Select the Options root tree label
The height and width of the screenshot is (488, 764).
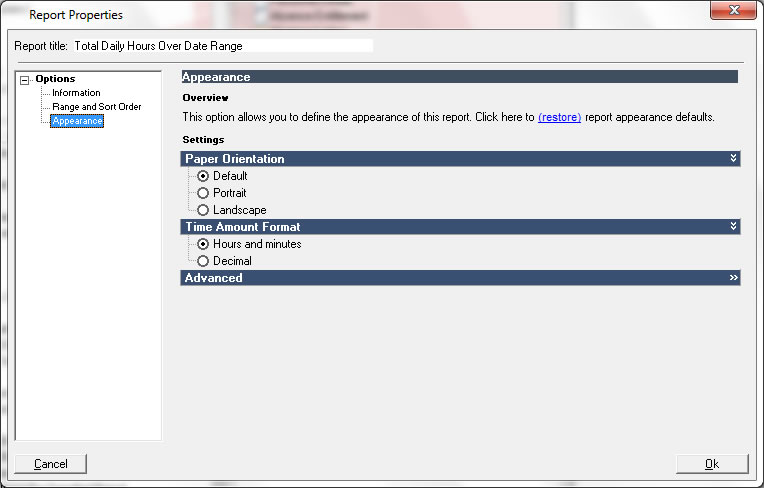pos(55,79)
